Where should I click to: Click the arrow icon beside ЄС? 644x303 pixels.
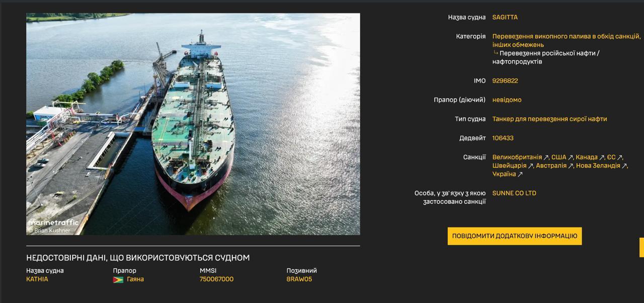pyautogui.click(x=620, y=158)
